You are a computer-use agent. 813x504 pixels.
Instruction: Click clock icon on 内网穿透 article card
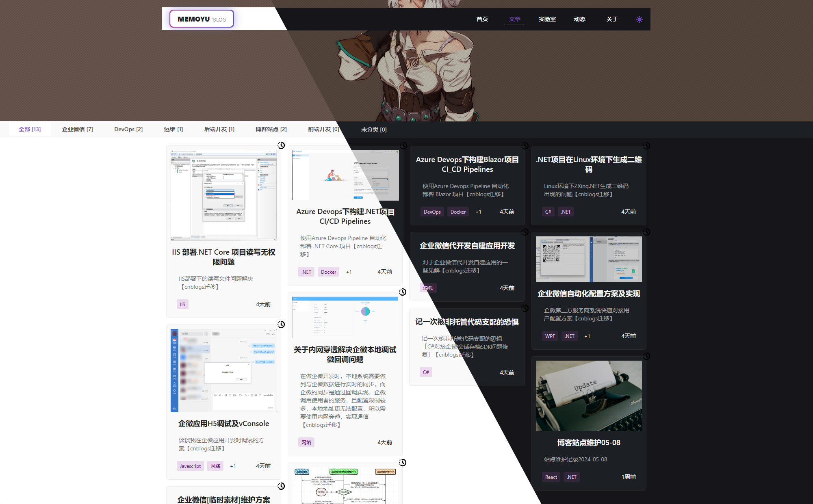(x=402, y=292)
